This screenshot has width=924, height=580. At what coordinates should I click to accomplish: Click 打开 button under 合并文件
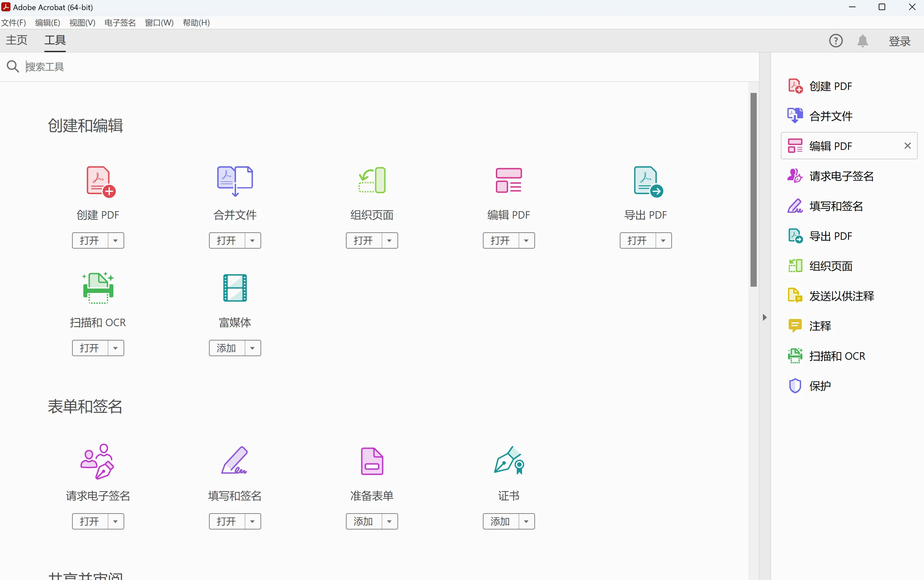point(227,240)
